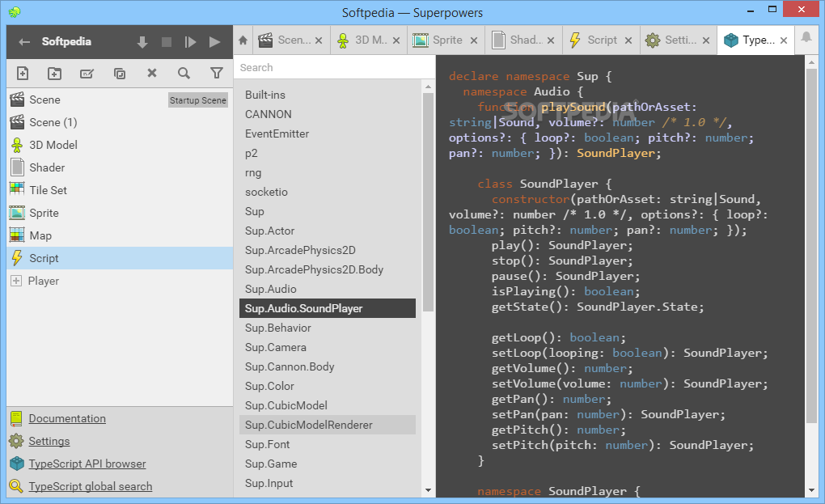The height and width of the screenshot is (504, 825).
Task: Select Sup.Actor in the API list
Action: [x=328, y=231]
